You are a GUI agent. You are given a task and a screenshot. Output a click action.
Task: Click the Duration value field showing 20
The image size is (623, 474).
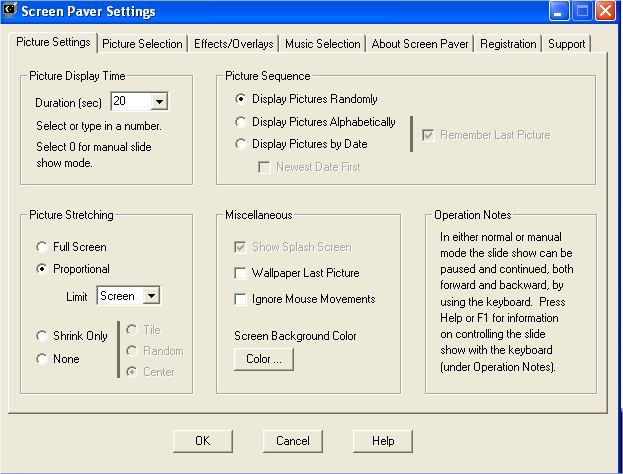[131, 101]
